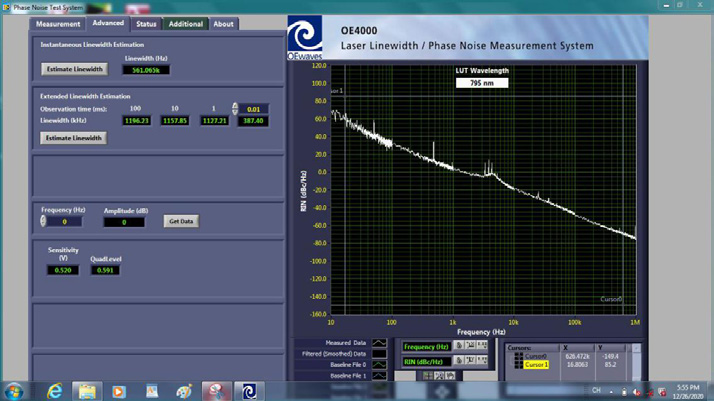Open the Frequency (Hz) axis label selector
Image resolution: width=714 pixels, height=401 pixels.
[426, 347]
